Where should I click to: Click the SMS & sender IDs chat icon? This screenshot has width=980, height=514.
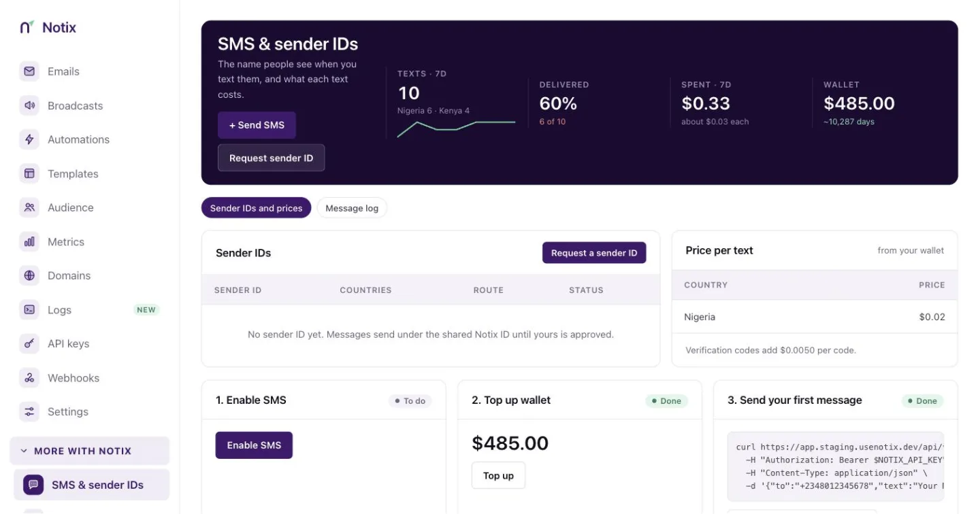click(33, 485)
